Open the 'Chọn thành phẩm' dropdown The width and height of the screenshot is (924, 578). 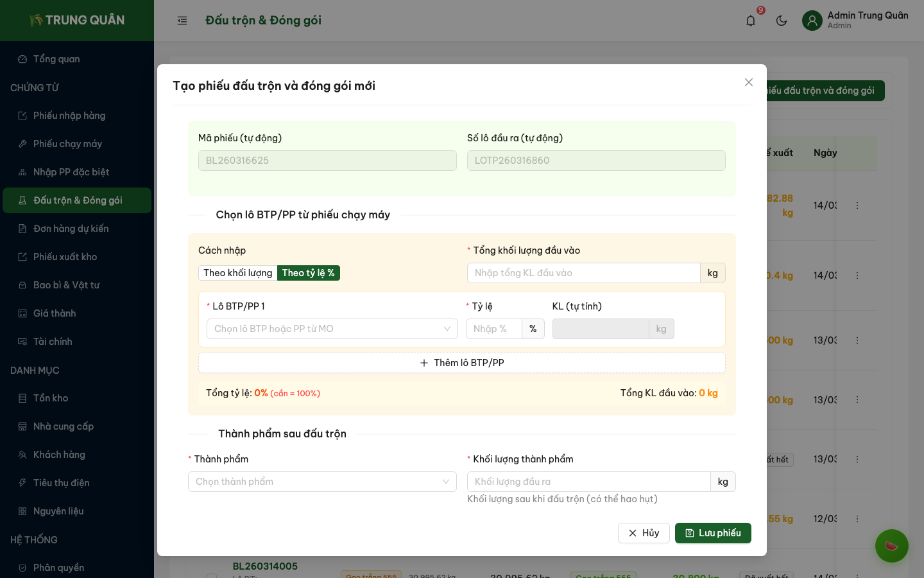pos(322,482)
